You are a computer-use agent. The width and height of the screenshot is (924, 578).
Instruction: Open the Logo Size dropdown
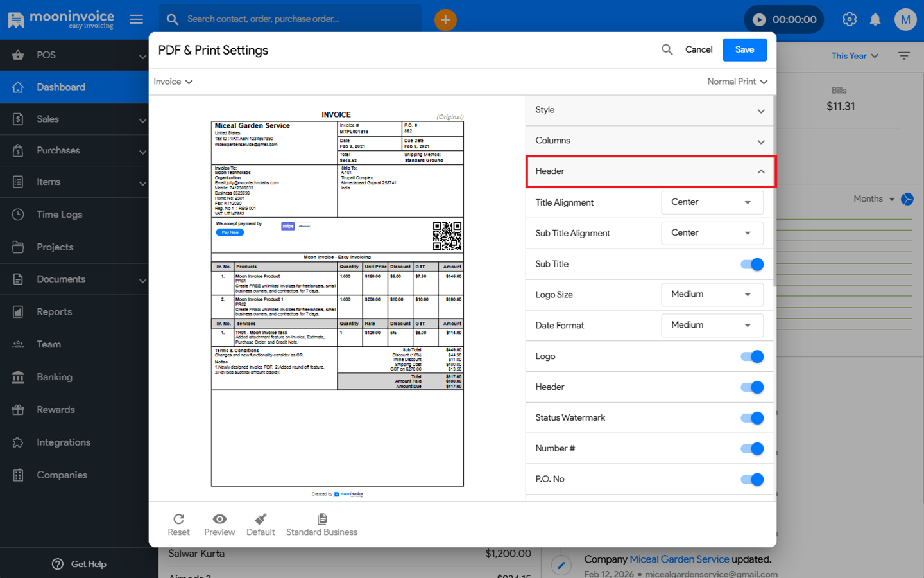click(x=712, y=295)
